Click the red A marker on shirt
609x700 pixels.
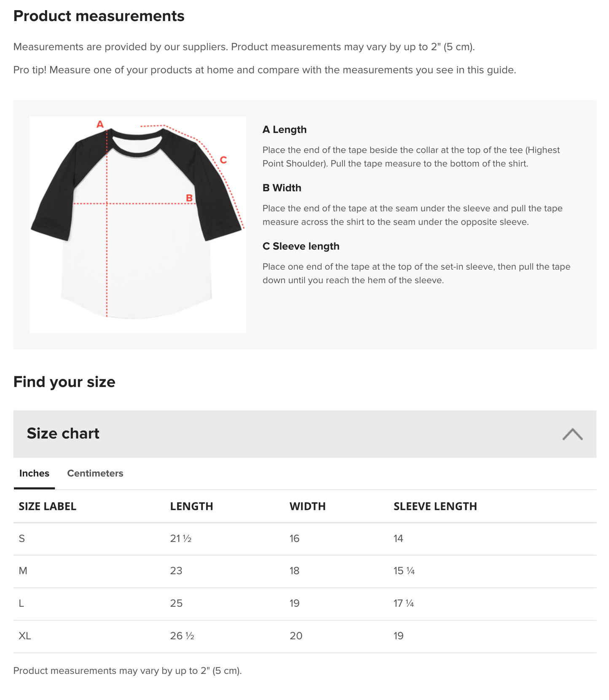click(x=100, y=124)
